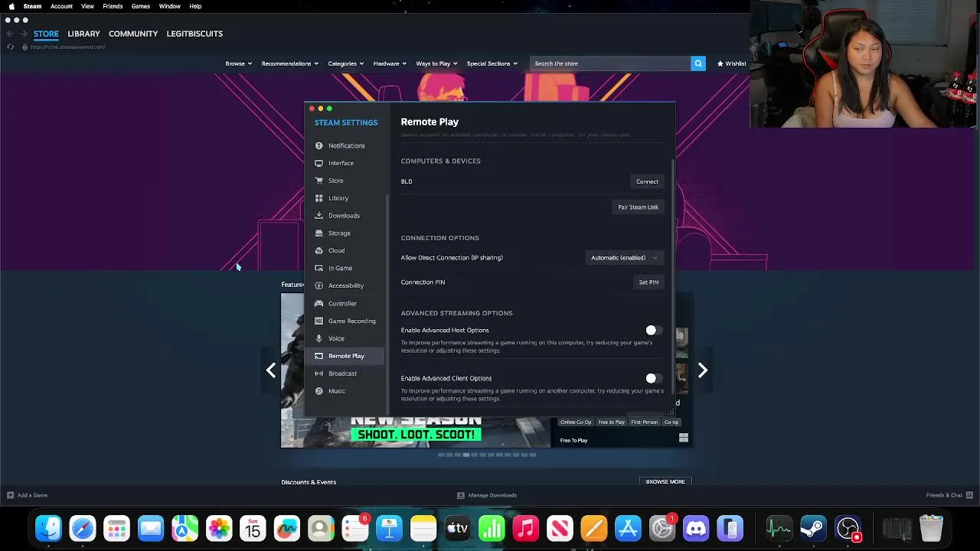Click the STORE tab
This screenshot has width=980, height=551.
tap(46, 34)
